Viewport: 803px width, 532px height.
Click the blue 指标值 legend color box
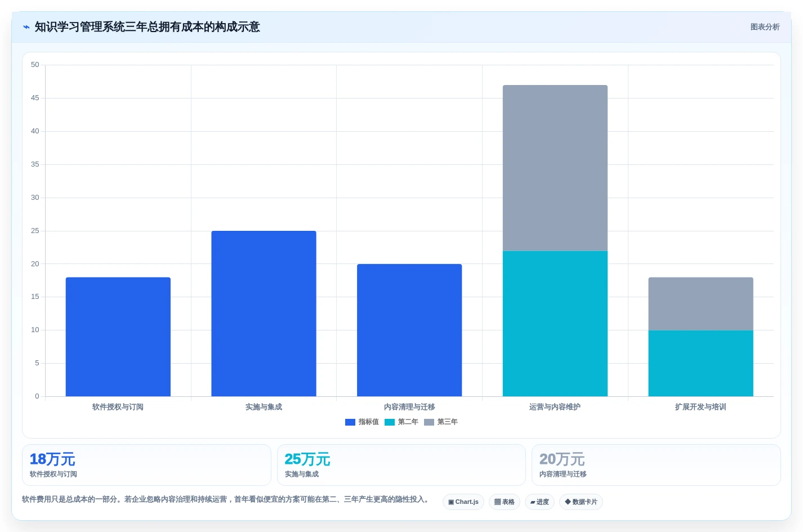[350, 422]
